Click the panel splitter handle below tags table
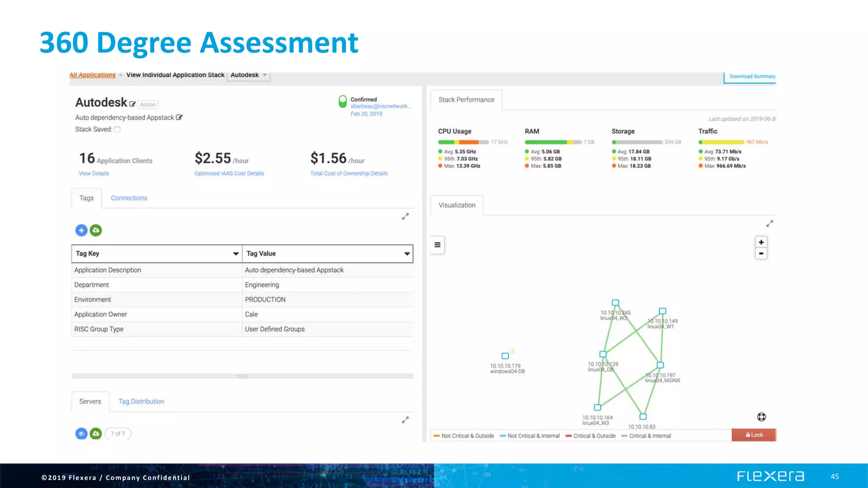This screenshot has height=488, width=868. 242,376
